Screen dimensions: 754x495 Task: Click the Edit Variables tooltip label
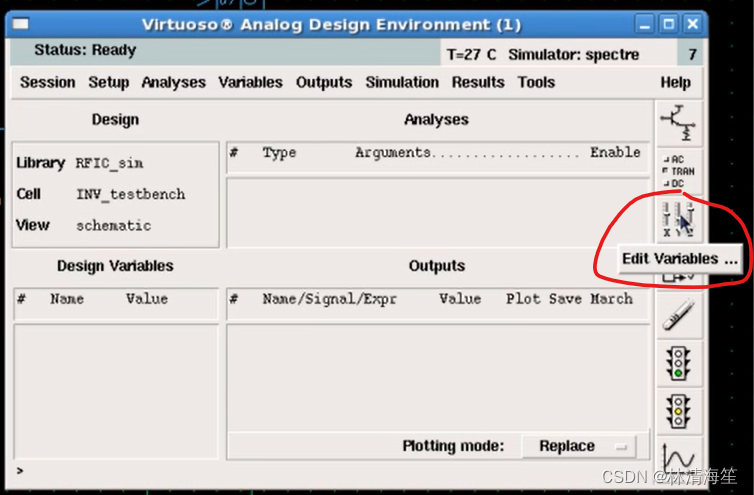679,259
